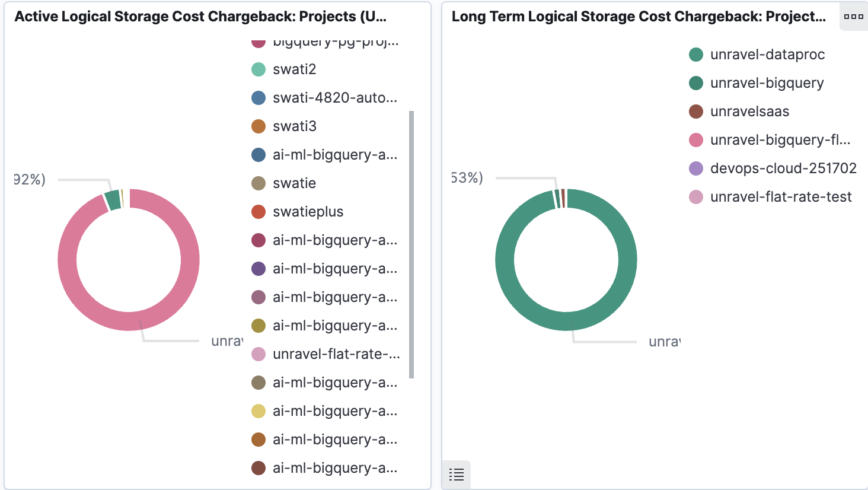Click the Active Storage legend scrollbar
The width and height of the screenshot is (868, 490).
tap(411, 244)
